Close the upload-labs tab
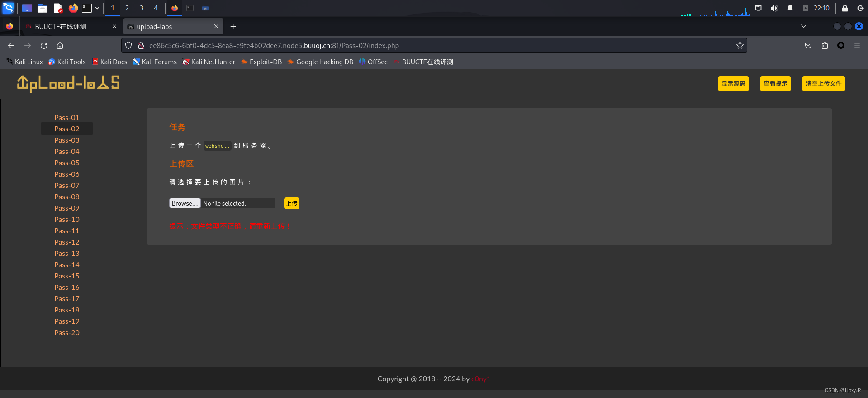The width and height of the screenshot is (868, 398). point(216,26)
